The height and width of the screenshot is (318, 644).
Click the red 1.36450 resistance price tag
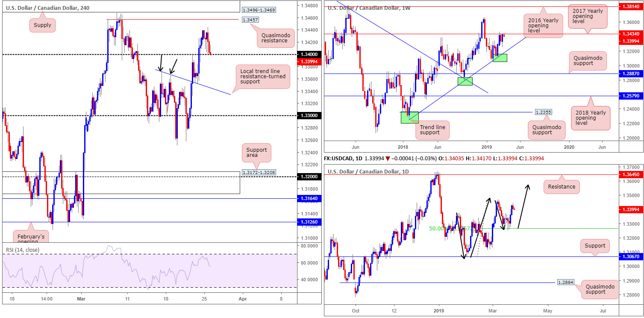click(631, 174)
